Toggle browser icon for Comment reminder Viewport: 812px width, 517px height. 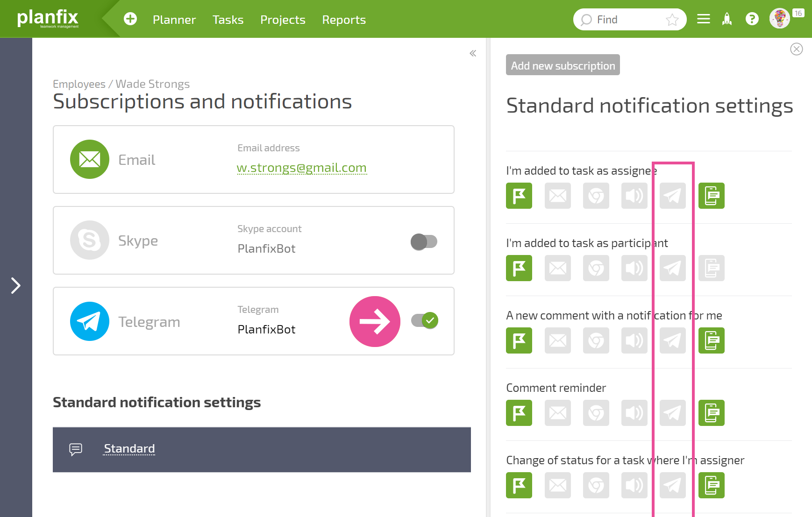click(596, 413)
